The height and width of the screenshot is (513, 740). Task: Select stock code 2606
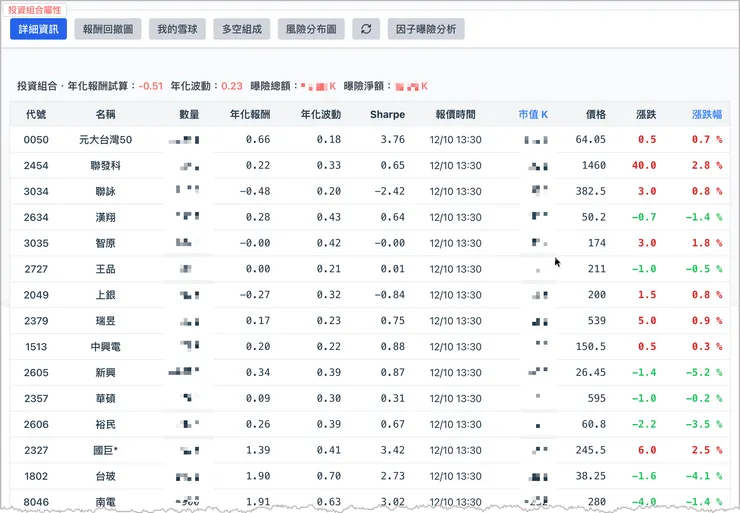click(x=36, y=425)
